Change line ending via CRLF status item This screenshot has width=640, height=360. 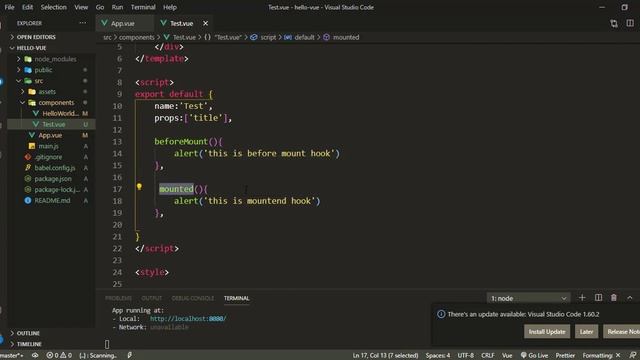click(487, 356)
